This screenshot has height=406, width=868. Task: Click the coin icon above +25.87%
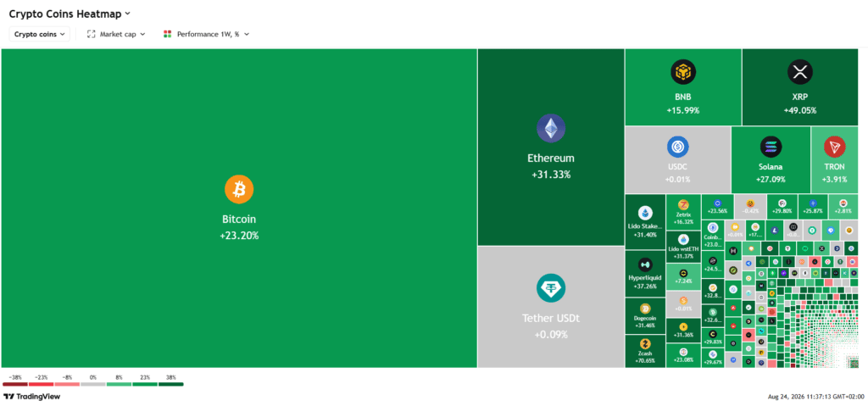click(813, 203)
